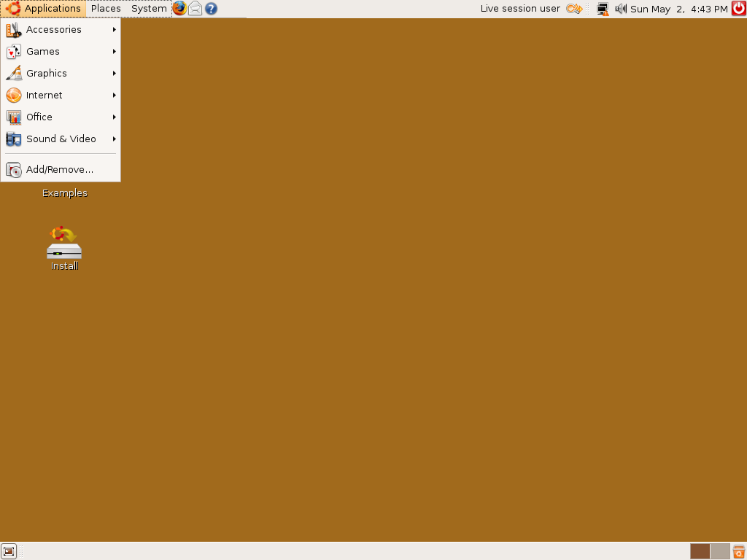Open the Trash icon in bottom panel
This screenshot has width=747, height=560.
click(x=739, y=551)
